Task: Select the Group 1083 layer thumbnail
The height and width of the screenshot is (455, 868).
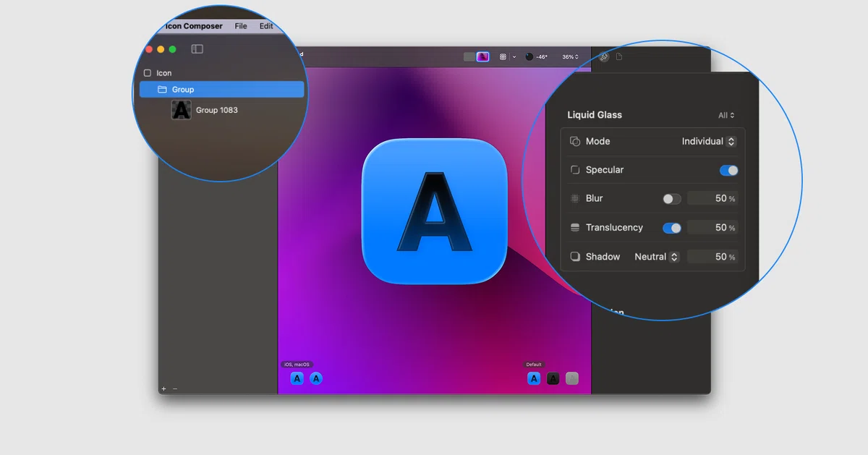Action: pyautogui.click(x=181, y=110)
